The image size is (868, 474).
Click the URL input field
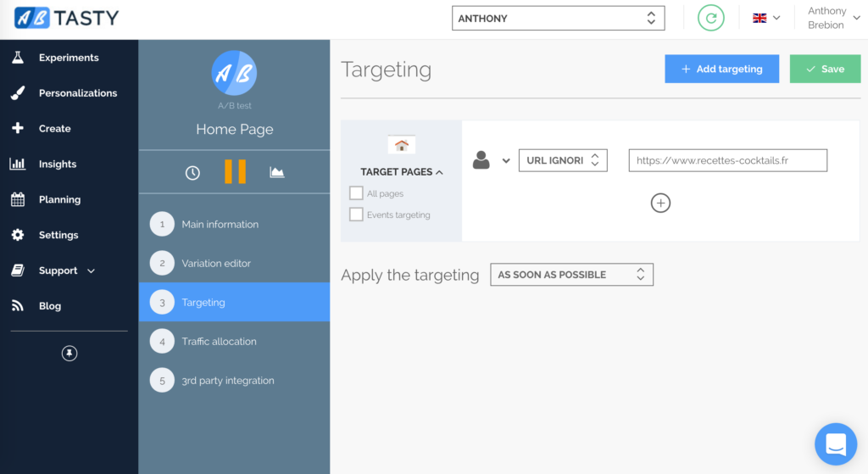(727, 160)
